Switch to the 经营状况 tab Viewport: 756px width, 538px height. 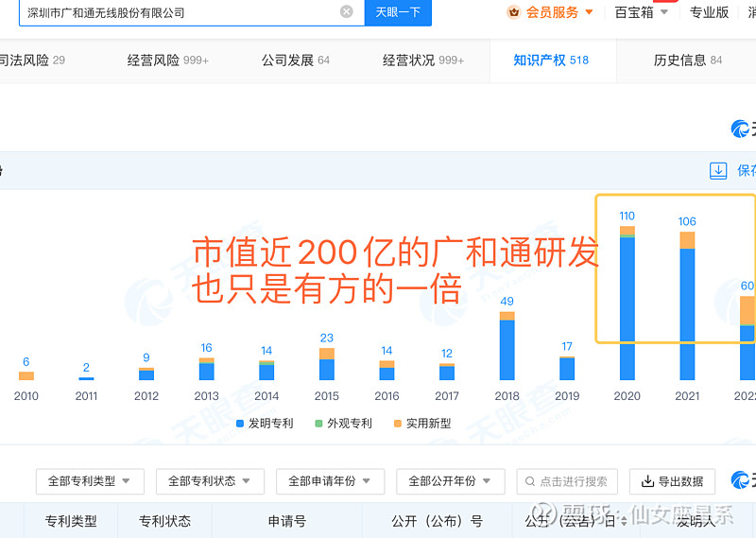(x=422, y=61)
